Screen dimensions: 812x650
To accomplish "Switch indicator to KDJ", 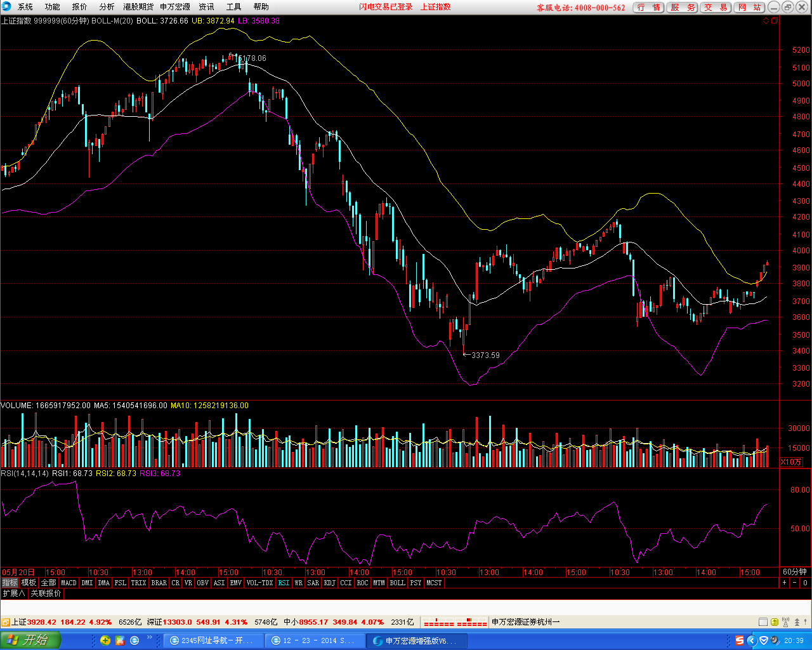I will pos(330,583).
